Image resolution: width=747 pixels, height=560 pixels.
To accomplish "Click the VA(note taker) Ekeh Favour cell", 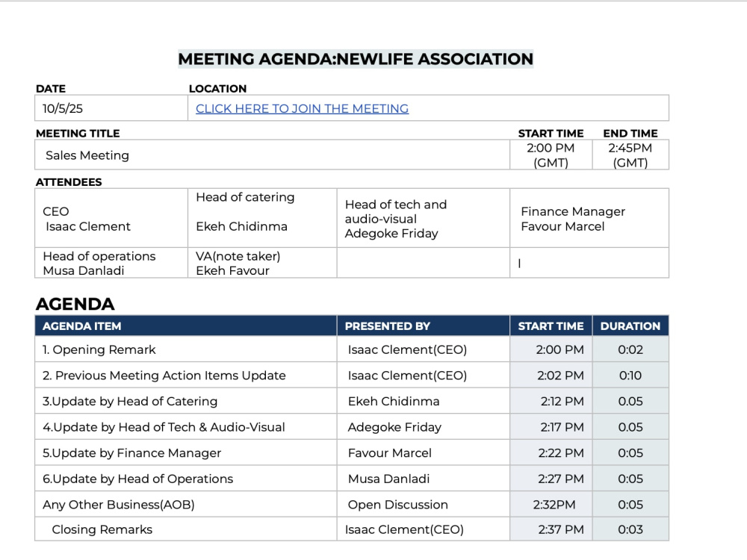I will click(262, 263).
